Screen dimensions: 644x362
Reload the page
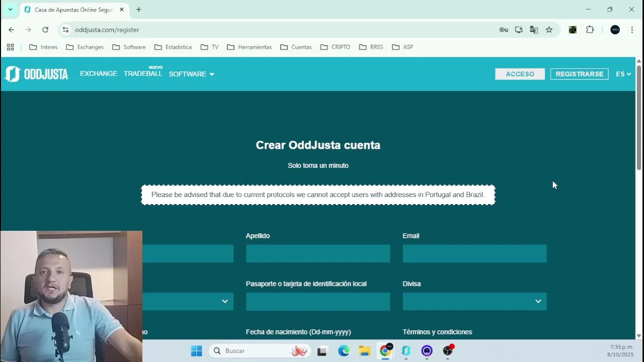45,30
